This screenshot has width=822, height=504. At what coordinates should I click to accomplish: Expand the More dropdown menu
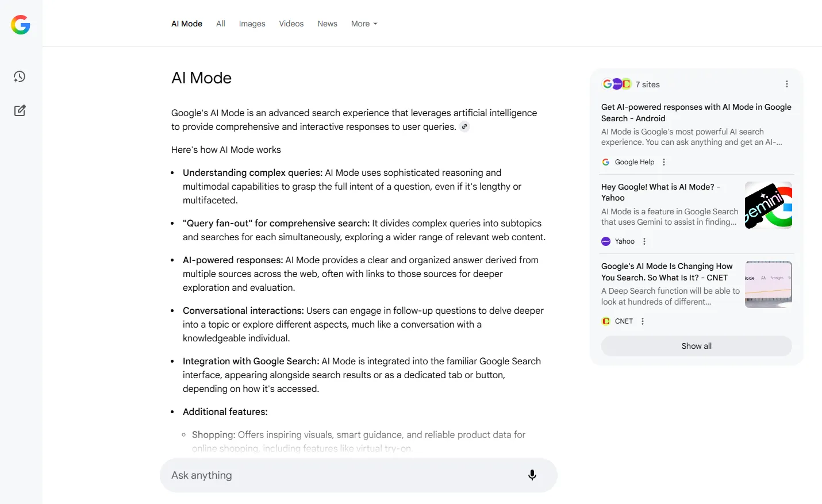[x=364, y=24]
